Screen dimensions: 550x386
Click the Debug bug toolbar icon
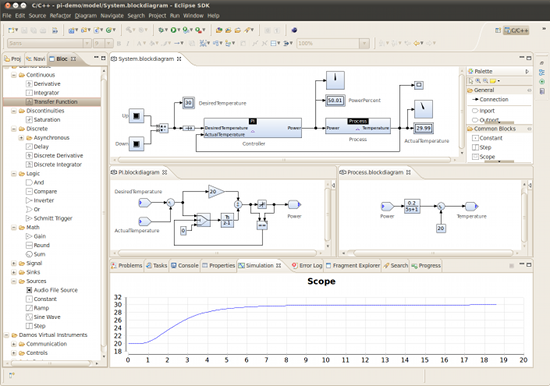tap(161, 30)
